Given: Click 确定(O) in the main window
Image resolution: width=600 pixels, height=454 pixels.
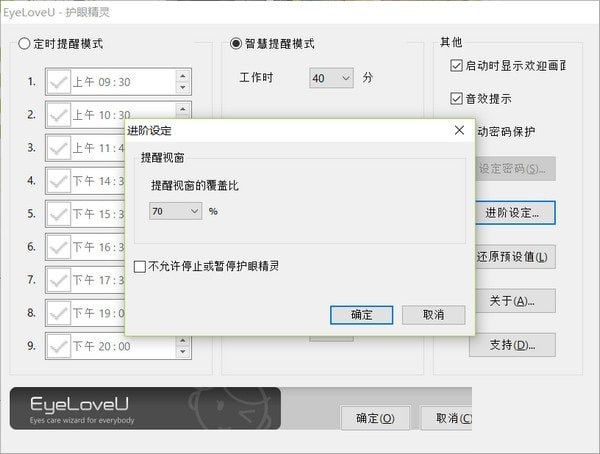Looking at the screenshot, I should 375,418.
